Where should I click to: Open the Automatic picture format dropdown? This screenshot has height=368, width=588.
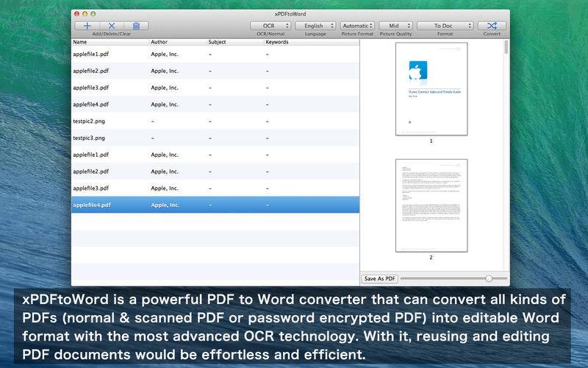tap(357, 26)
